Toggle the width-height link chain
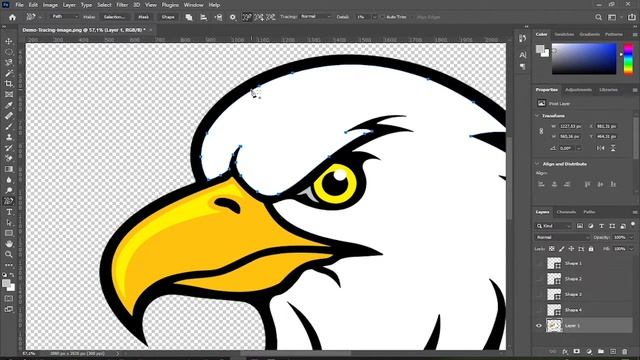This screenshot has height=360, width=640. coord(541,131)
